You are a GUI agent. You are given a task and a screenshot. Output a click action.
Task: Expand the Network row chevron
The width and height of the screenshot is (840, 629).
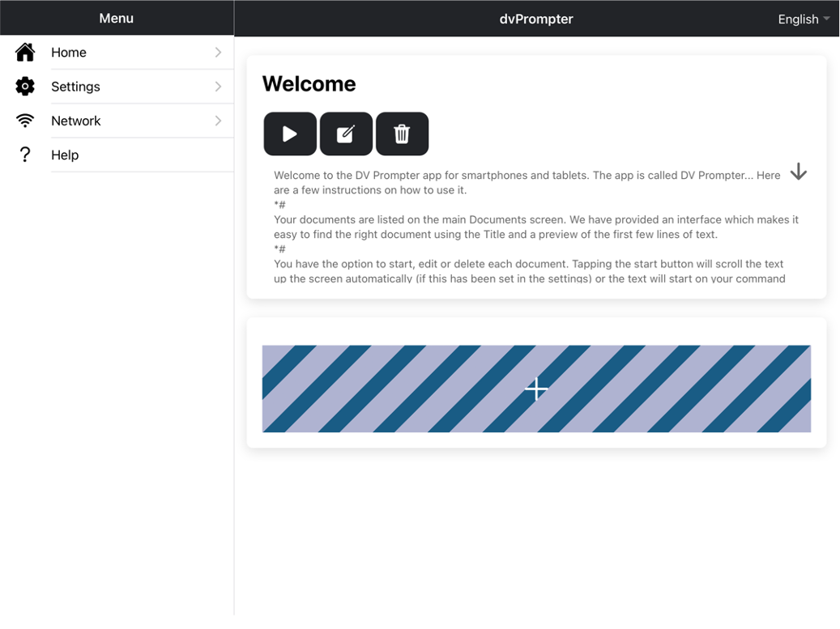coord(218,121)
